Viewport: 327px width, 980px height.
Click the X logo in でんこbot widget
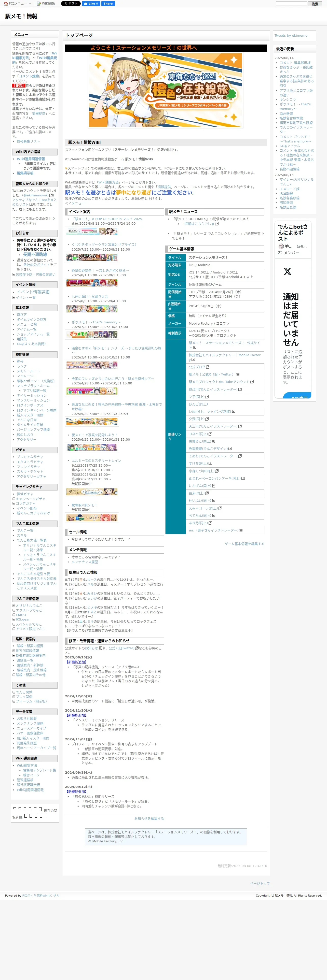(x=288, y=271)
